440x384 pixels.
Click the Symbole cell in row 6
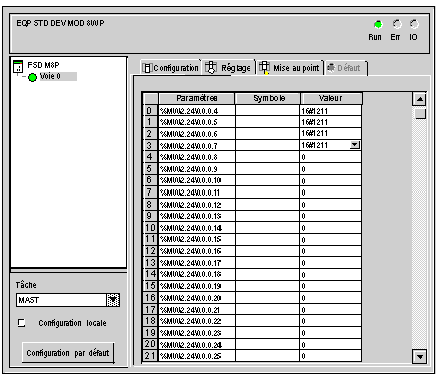[x=267, y=180]
